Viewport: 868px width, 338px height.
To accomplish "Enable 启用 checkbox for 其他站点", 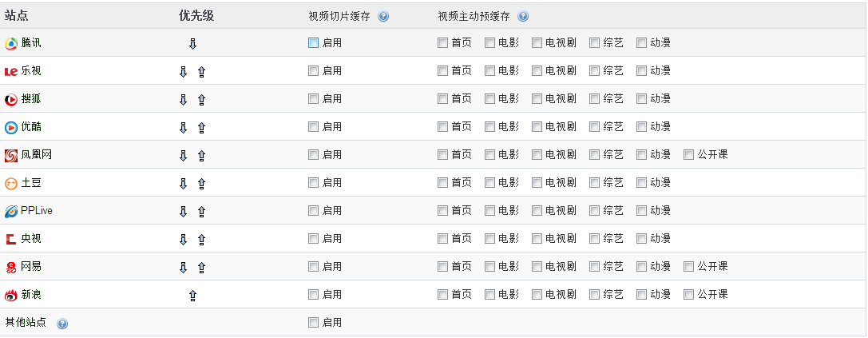I will click(313, 323).
